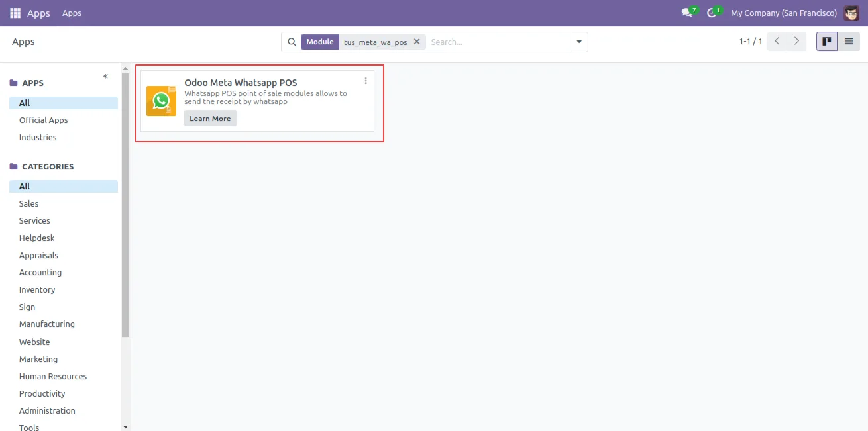Switch to List view
The height and width of the screenshot is (431, 868).
(x=849, y=42)
